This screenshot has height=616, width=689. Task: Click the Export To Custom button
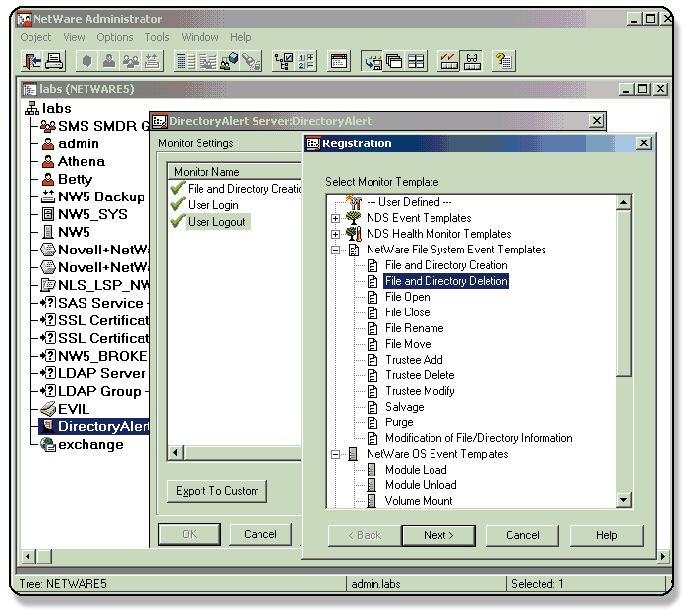[217, 491]
